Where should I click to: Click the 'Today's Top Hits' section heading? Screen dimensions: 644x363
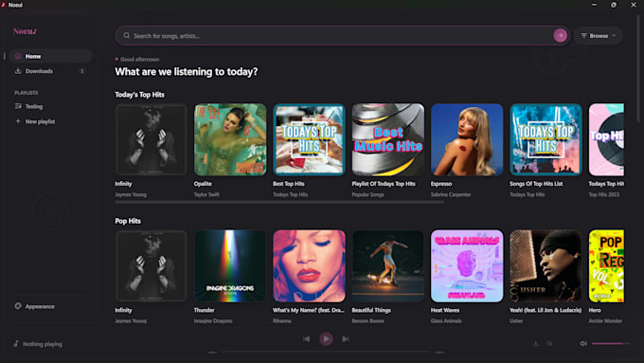(x=139, y=95)
